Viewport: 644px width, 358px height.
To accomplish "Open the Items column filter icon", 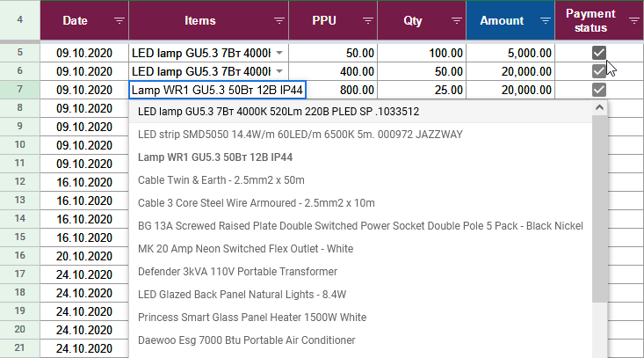I will pos(279,20).
